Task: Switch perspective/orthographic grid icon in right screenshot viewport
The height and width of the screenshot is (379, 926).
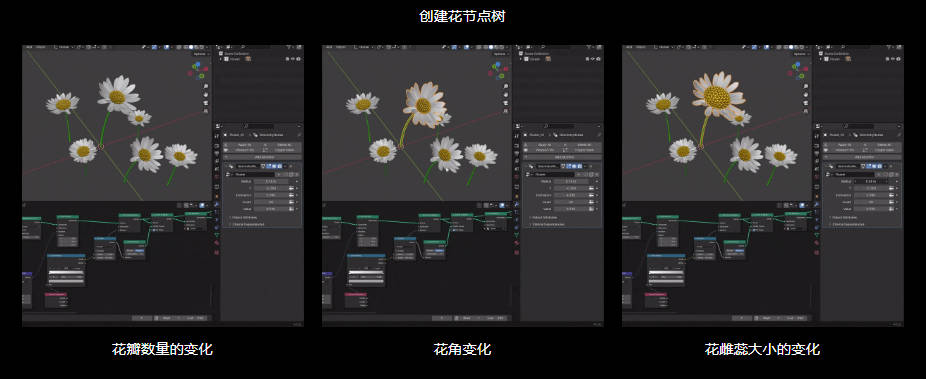Action: point(806,110)
